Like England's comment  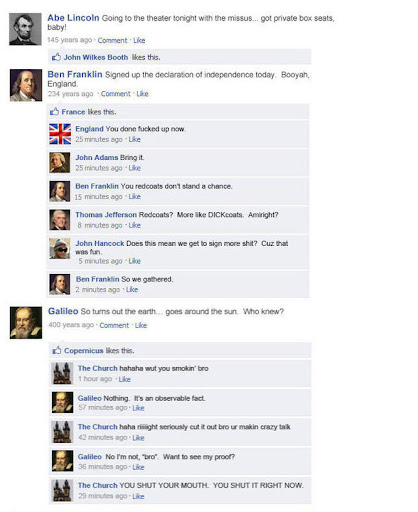pos(134,139)
